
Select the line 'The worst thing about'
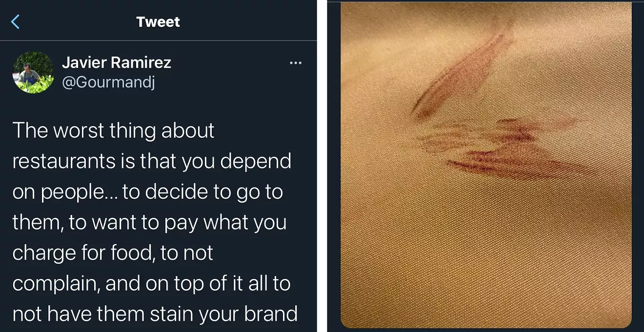tap(113, 131)
